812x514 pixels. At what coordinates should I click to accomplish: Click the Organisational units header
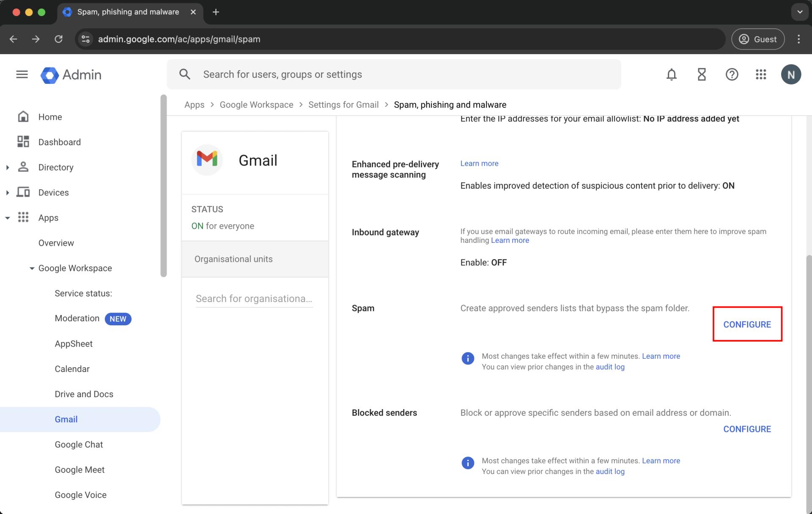(x=255, y=259)
